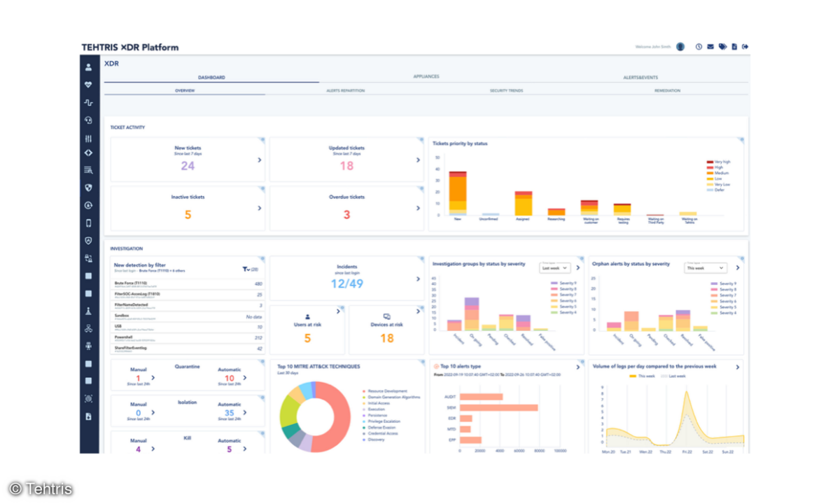The image size is (840, 504).
Task: Click the Users at risk count 5
Action: (307, 339)
